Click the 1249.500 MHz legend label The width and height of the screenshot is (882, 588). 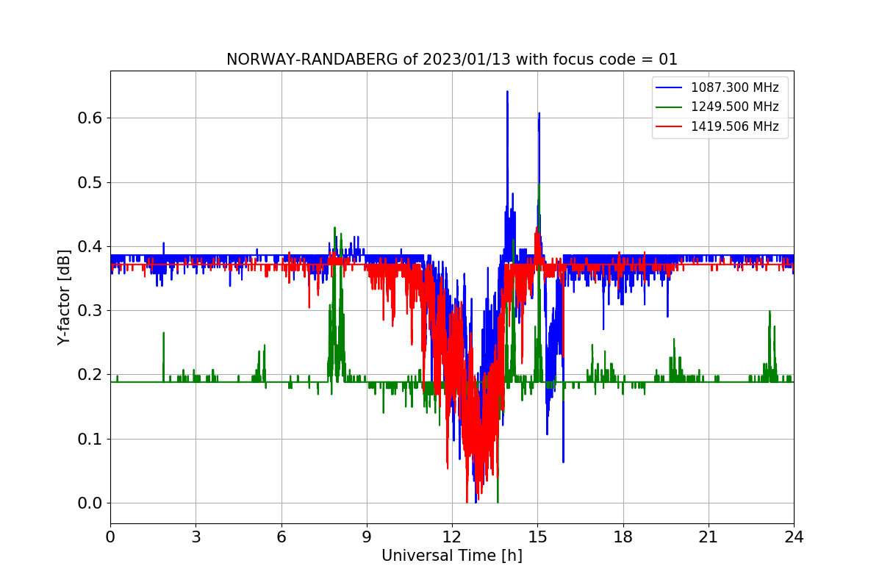pos(734,107)
